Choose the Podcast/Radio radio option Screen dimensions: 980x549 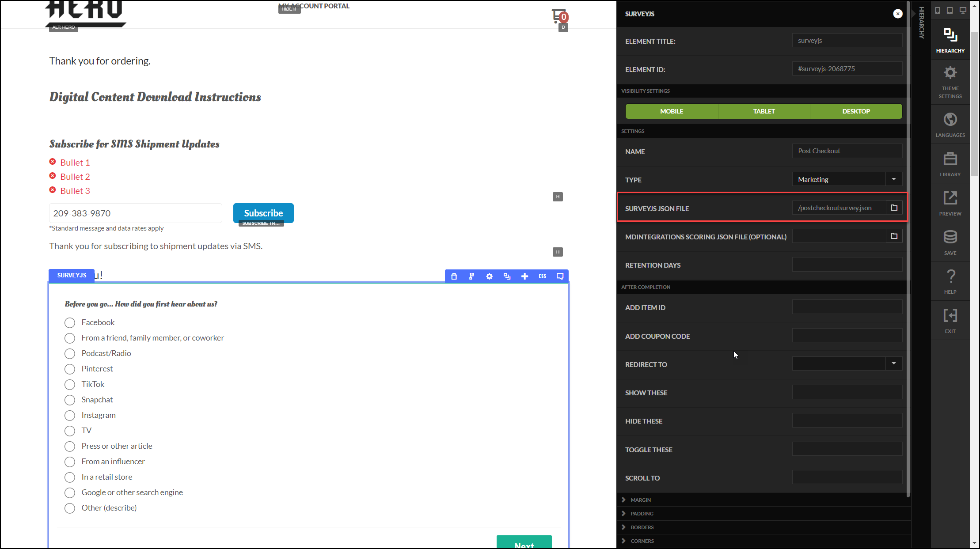pos(70,353)
